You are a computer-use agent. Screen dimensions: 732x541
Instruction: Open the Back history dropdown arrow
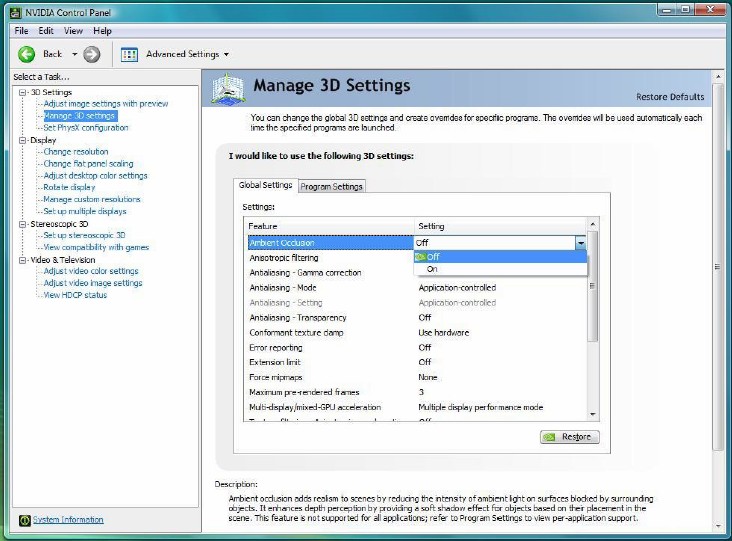coord(74,54)
